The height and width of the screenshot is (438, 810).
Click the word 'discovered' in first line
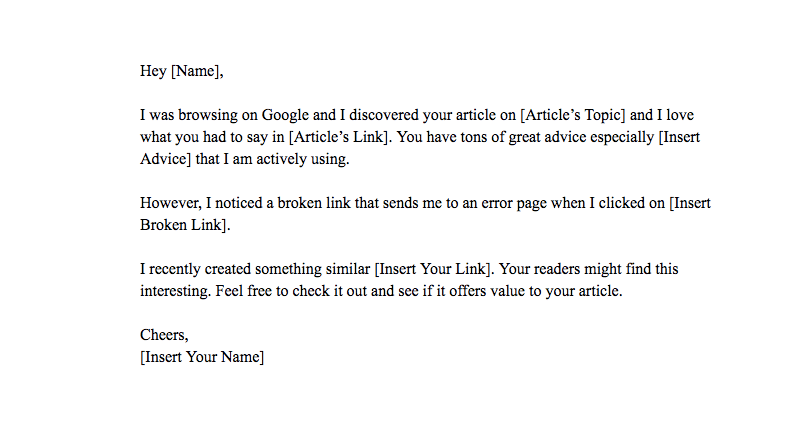tap(384, 115)
